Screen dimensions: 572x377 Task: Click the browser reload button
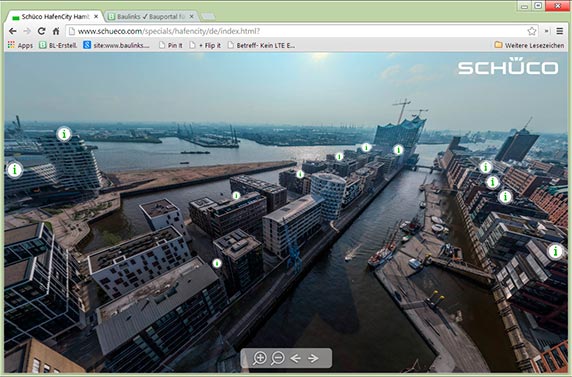[42, 31]
